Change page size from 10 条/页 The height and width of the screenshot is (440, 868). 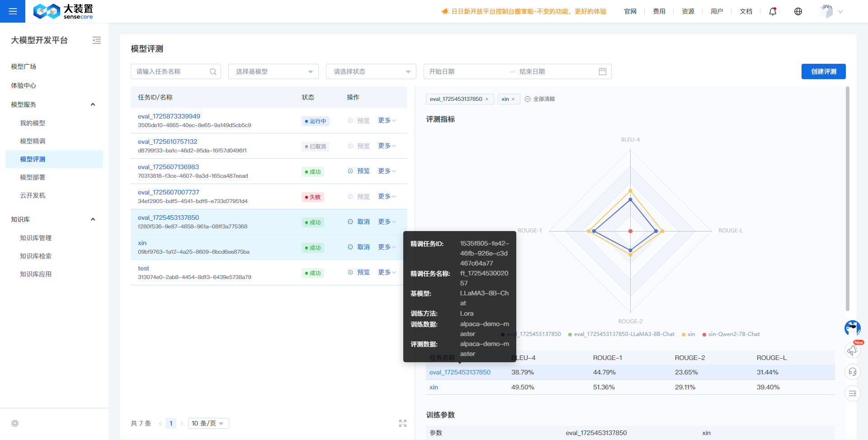coord(208,423)
